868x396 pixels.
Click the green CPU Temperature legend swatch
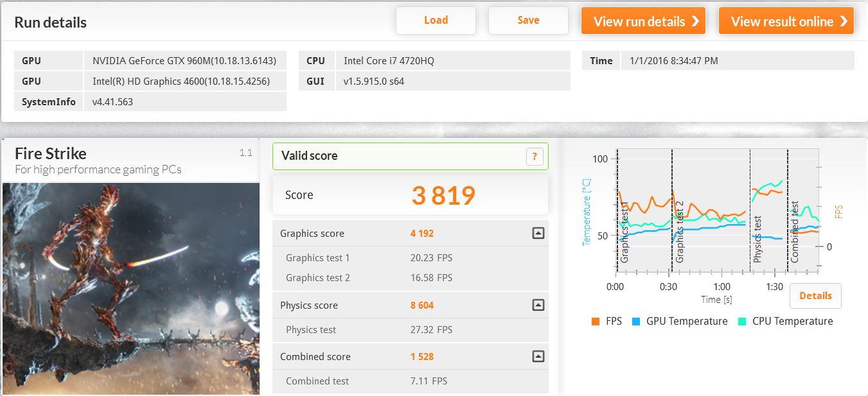coord(741,322)
